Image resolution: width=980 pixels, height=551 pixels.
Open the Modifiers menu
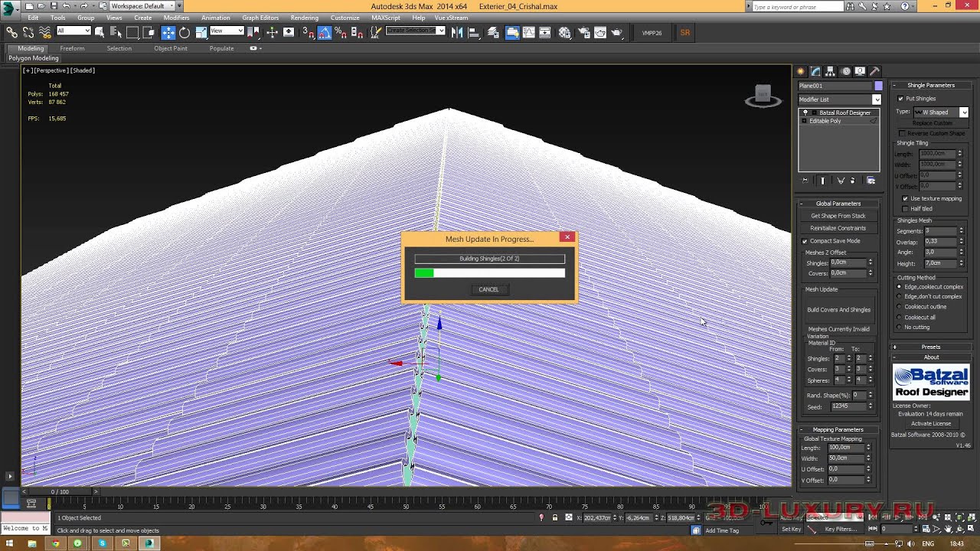click(176, 18)
